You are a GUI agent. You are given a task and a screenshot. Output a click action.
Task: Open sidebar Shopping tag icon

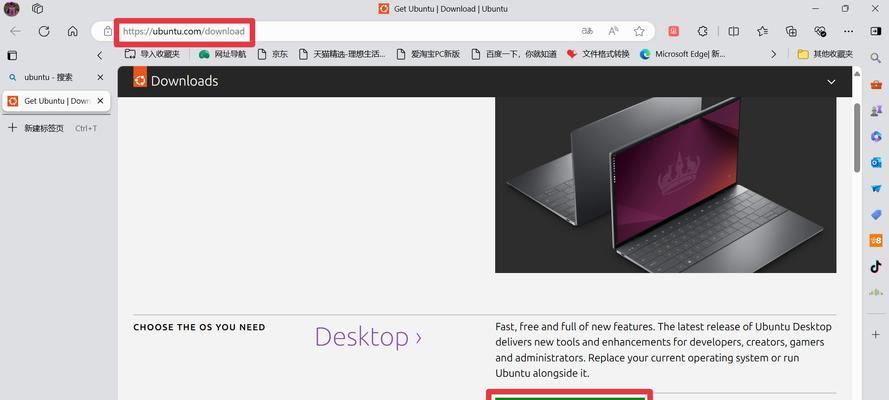point(876,215)
